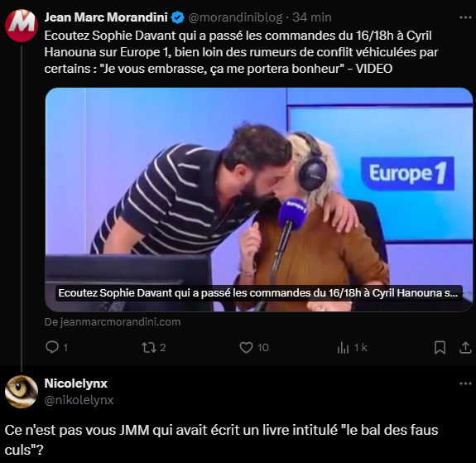Follow the jeanmarcmorandini.com source link
The image size is (476, 463).
[x=113, y=321]
